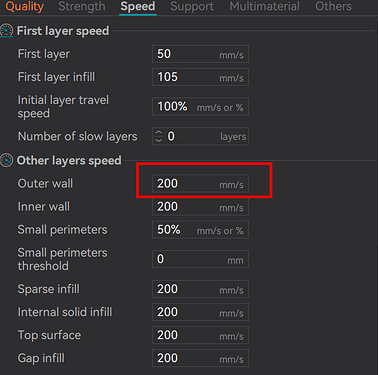Click the First layer speed field

[200, 54]
